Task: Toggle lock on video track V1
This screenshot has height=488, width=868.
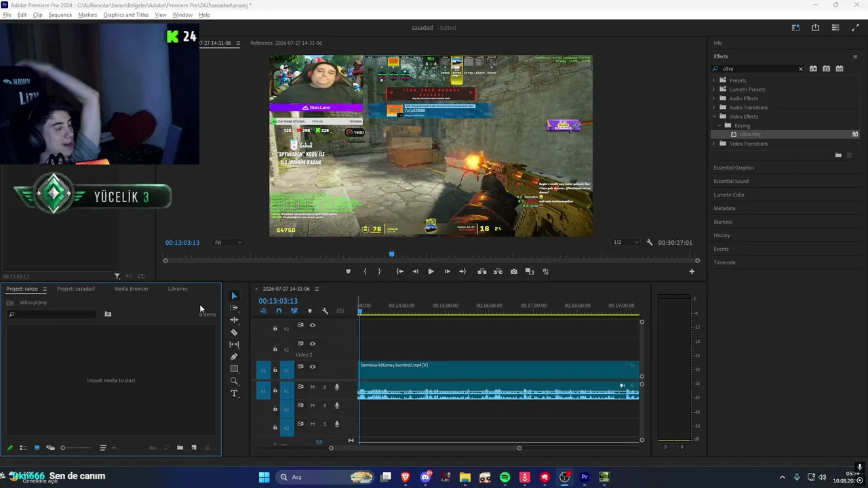Action: (275, 370)
